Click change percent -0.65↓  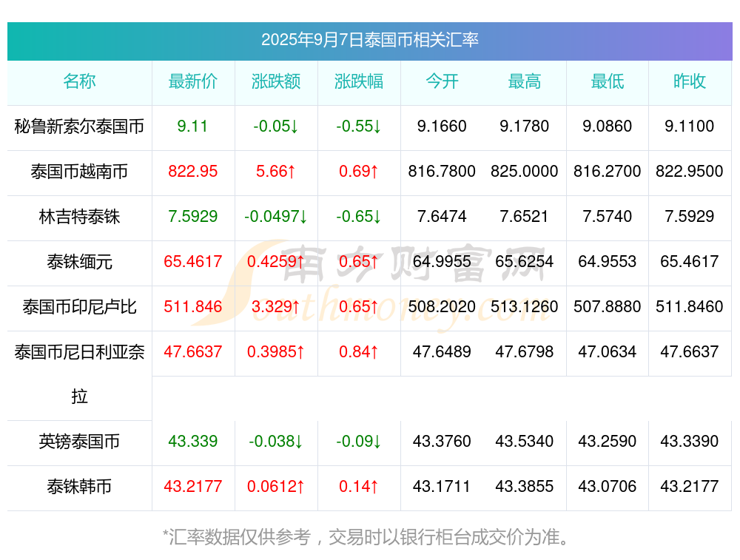[x=359, y=217]
